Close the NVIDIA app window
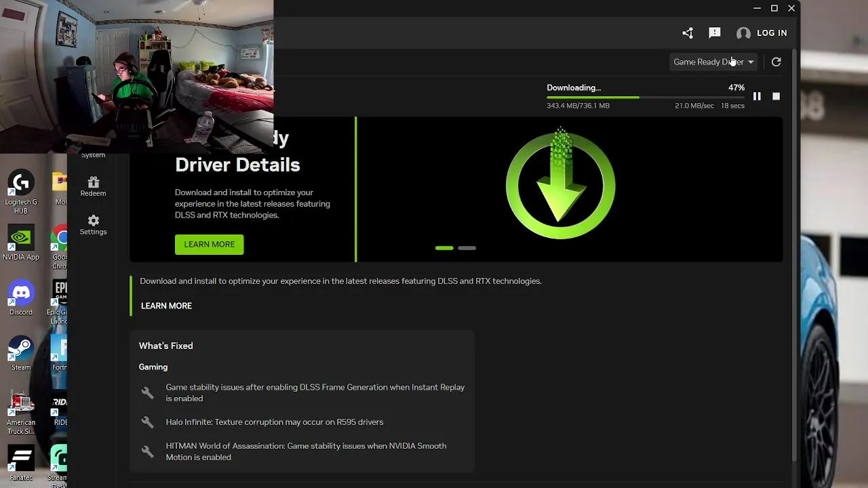This screenshot has height=488, width=868. (x=791, y=8)
